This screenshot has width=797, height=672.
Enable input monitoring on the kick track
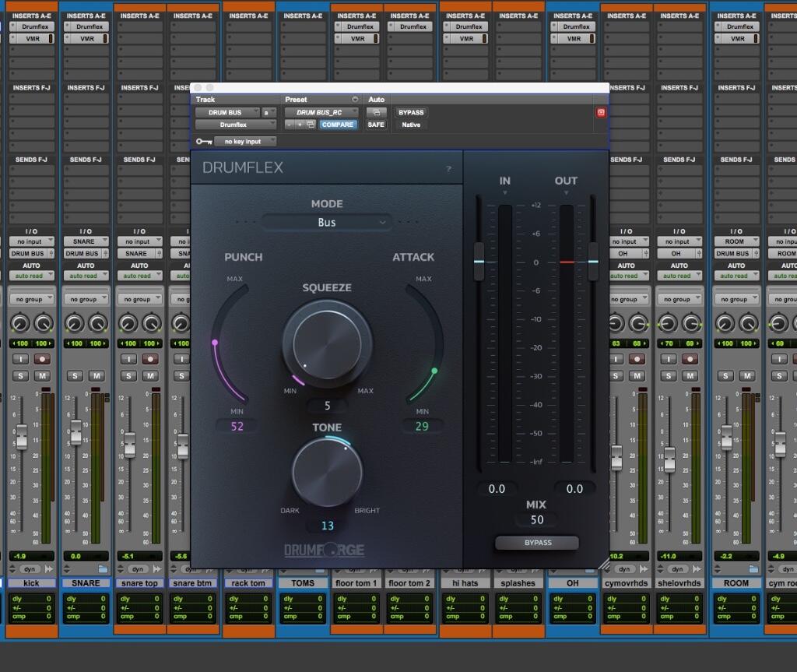(20, 359)
